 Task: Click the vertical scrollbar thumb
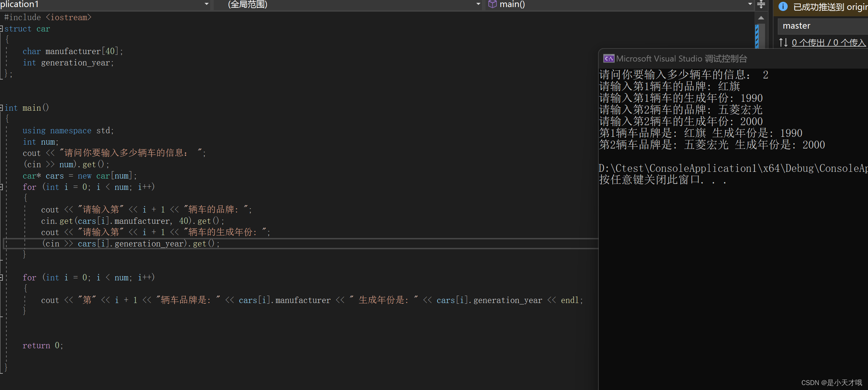click(761, 35)
